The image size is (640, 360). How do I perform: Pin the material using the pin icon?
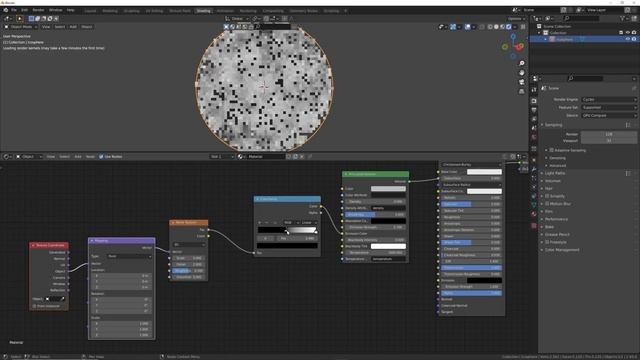pyautogui.click(x=310, y=156)
